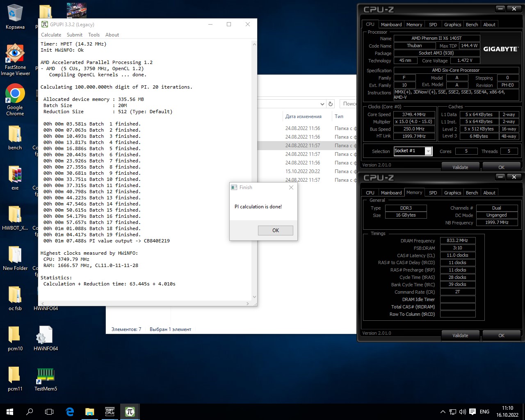The width and height of the screenshot is (525, 420).
Task: Open taskbar search magnifier
Action: pyautogui.click(x=30, y=412)
